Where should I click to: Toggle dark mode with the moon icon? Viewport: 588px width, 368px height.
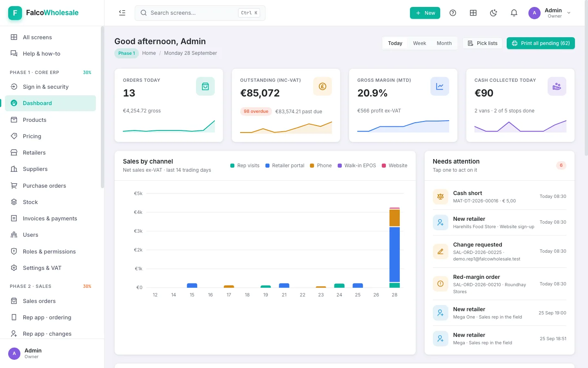click(494, 13)
